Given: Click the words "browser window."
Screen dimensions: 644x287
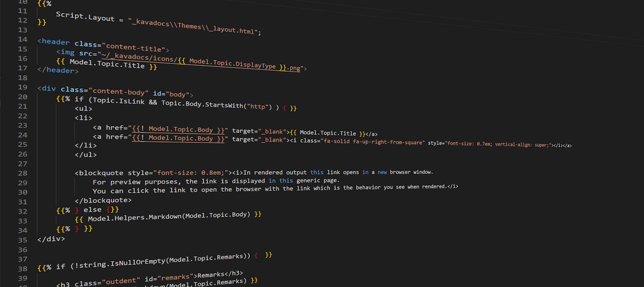Looking at the screenshot, I should (411, 172).
